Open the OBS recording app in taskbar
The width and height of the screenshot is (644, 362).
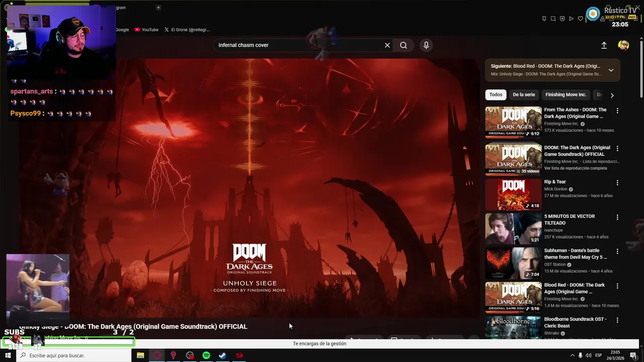tap(190, 355)
